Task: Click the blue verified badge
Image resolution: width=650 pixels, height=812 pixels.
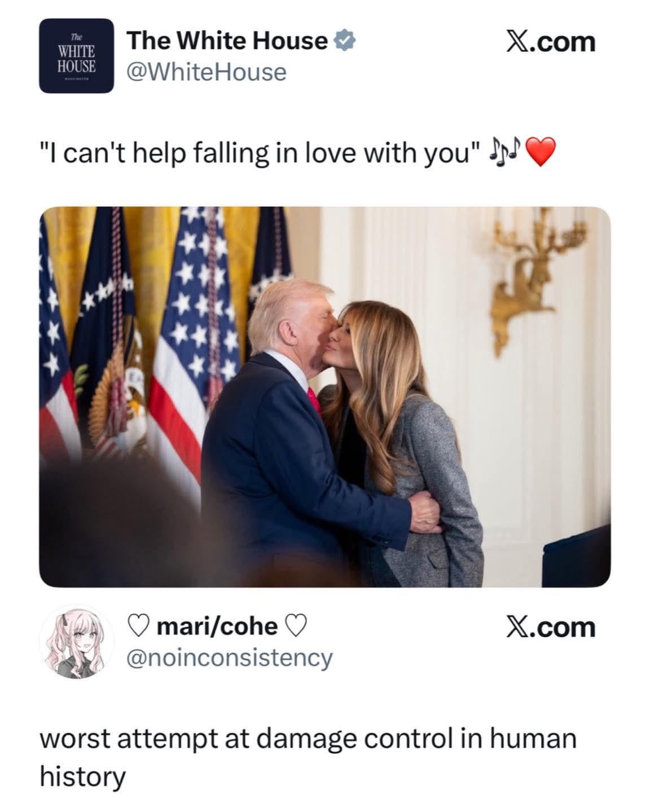Action: 344,41
